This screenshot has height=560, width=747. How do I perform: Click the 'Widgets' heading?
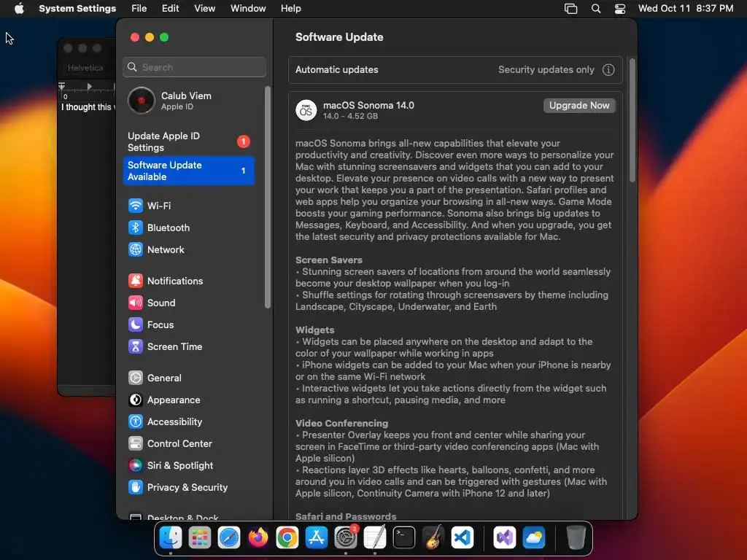point(314,330)
